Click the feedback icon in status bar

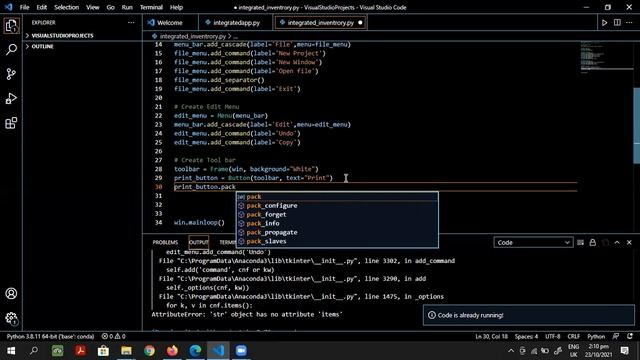[x=616, y=336]
